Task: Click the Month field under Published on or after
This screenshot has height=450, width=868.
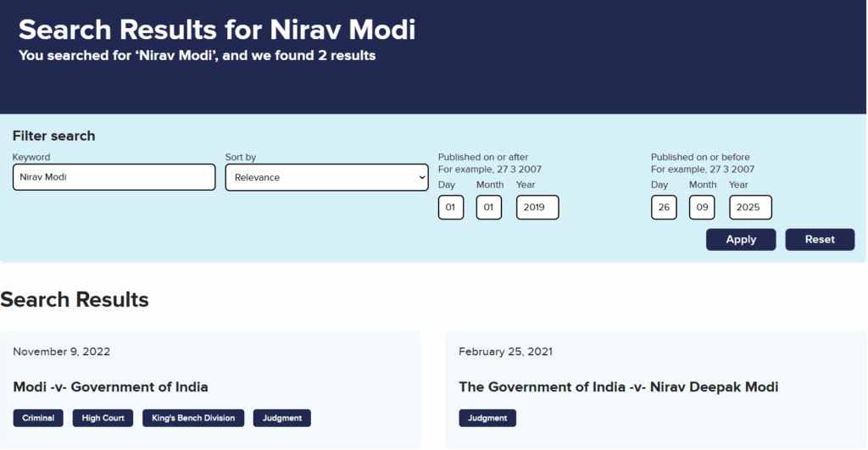Action: coord(488,208)
